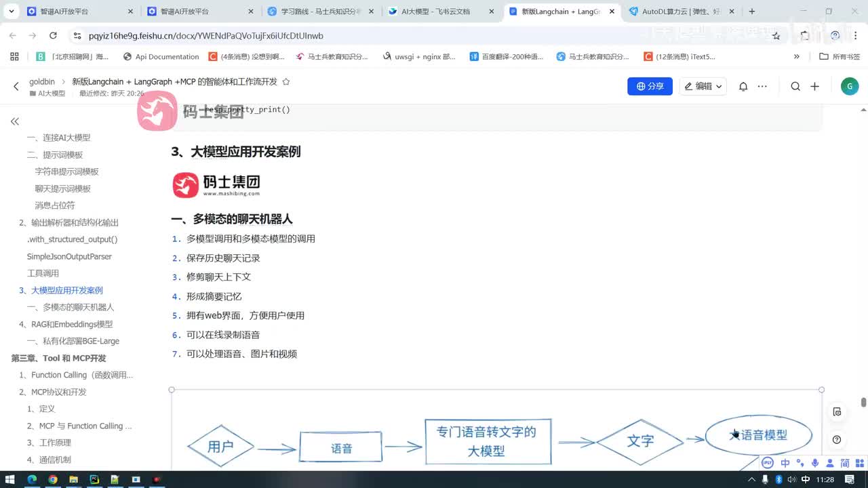Collapse the outline sidebar with double chevron
Screen dimensions: 868x488
[x=15, y=121]
